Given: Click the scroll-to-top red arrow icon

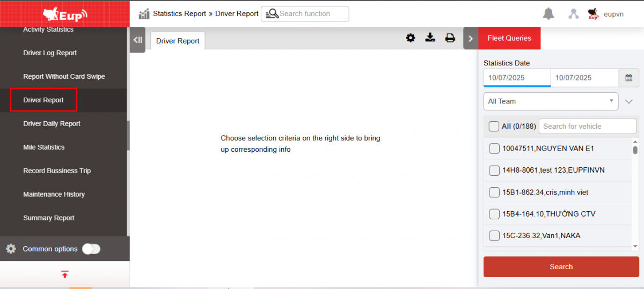Looking at the screenshot, I should [64, 275].
